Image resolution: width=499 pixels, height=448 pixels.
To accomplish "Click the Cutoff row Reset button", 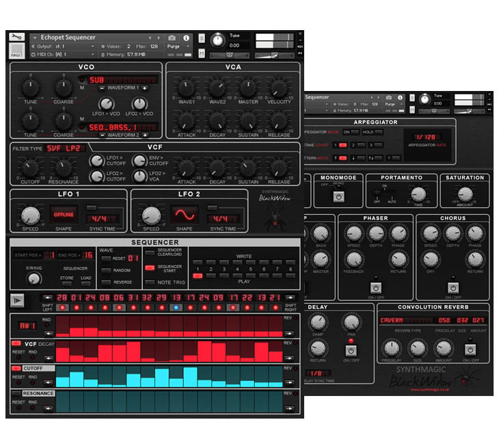I will (18, 383).
